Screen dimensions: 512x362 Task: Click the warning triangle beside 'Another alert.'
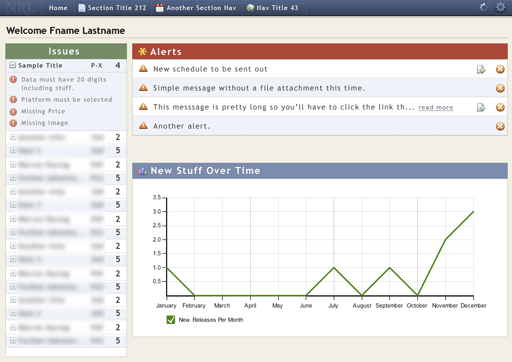tap(143, 126)
